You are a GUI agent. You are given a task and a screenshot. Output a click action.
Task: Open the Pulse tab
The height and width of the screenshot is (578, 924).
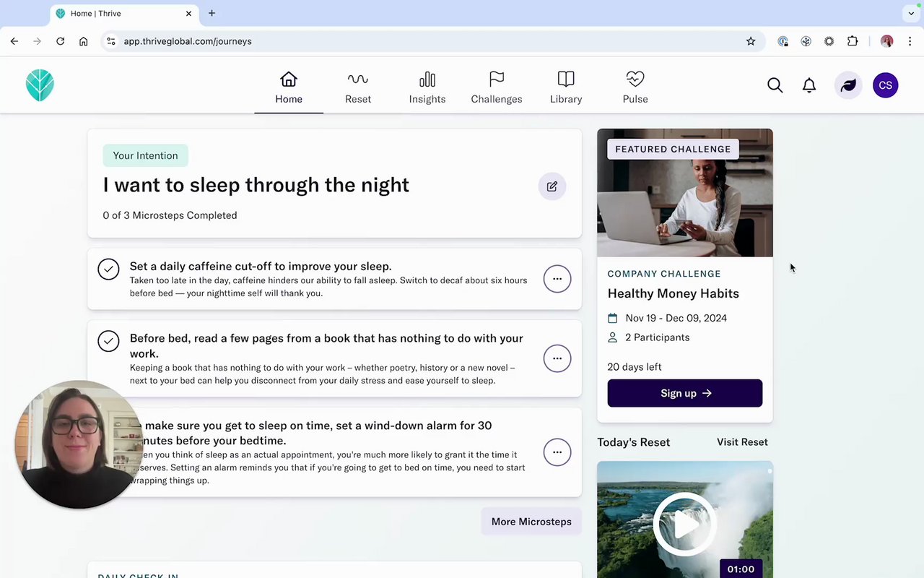pos(635,87)
